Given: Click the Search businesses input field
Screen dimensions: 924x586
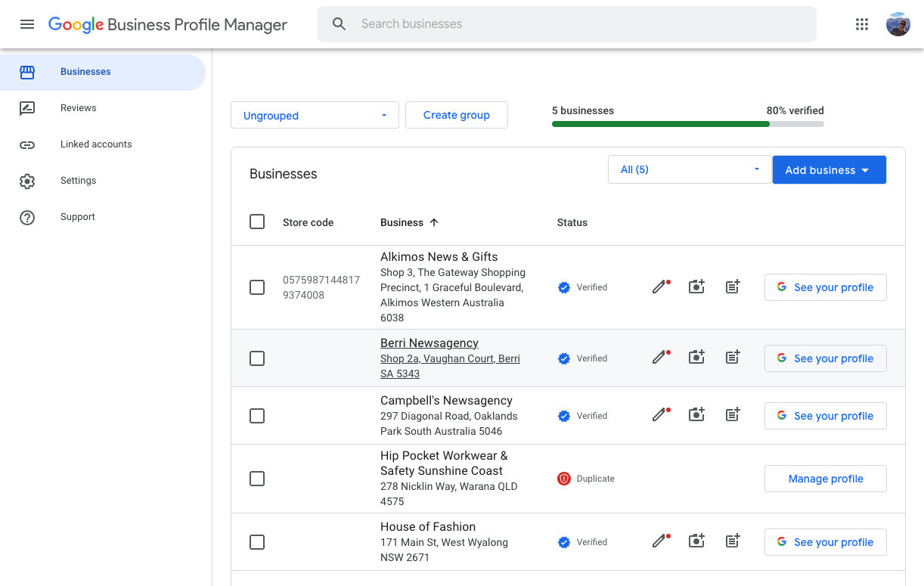Looking at the screenshot, I should coord(567,24).
